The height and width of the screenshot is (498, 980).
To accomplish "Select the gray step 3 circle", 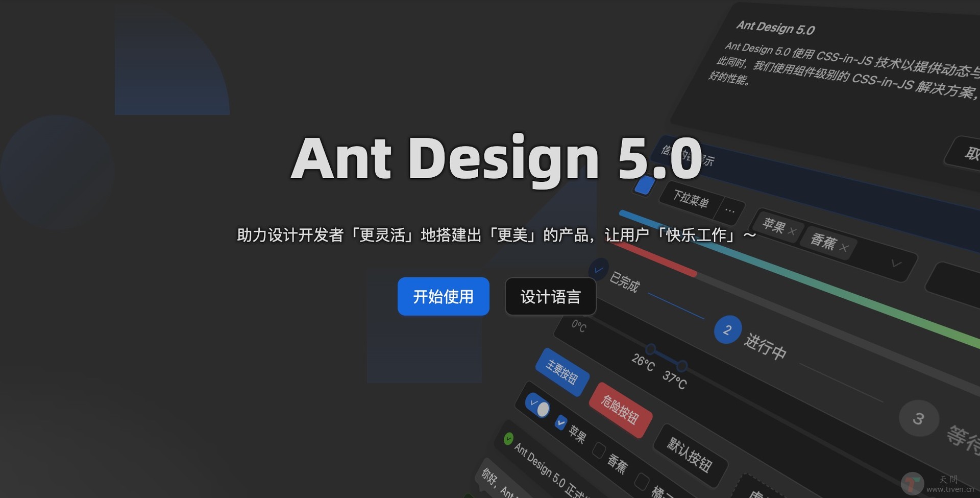I will (x=919, y=418).
